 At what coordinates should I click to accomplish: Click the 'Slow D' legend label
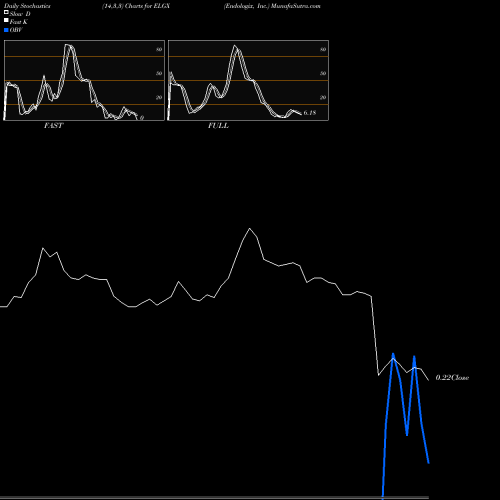click(x=20, y=14)
